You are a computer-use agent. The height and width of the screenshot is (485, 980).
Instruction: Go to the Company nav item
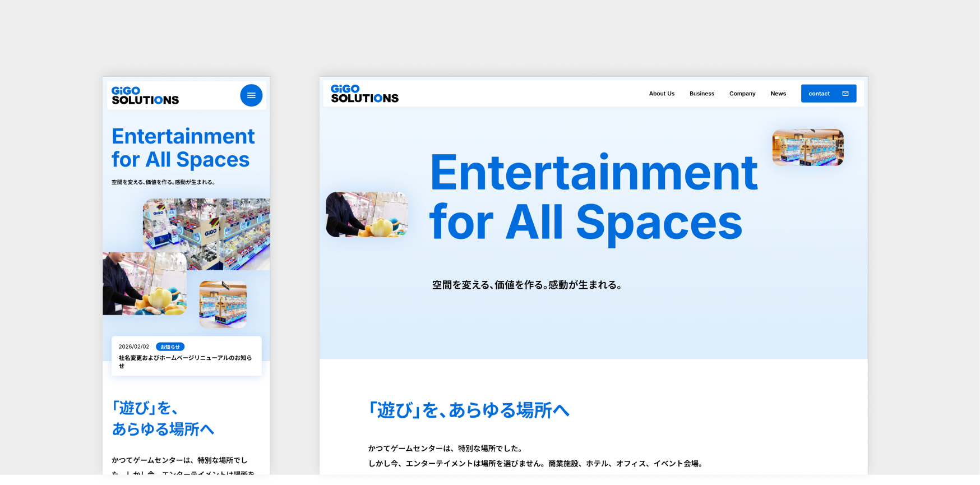coord(742,94)
